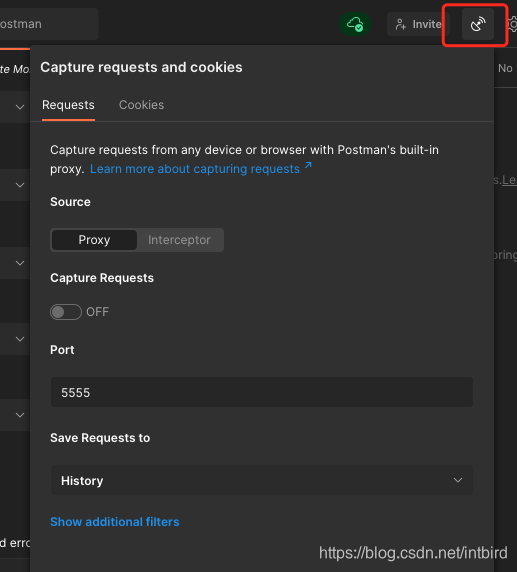
Task: Expand the last sidebar chevron item
Action: click(x=20, y=415)
